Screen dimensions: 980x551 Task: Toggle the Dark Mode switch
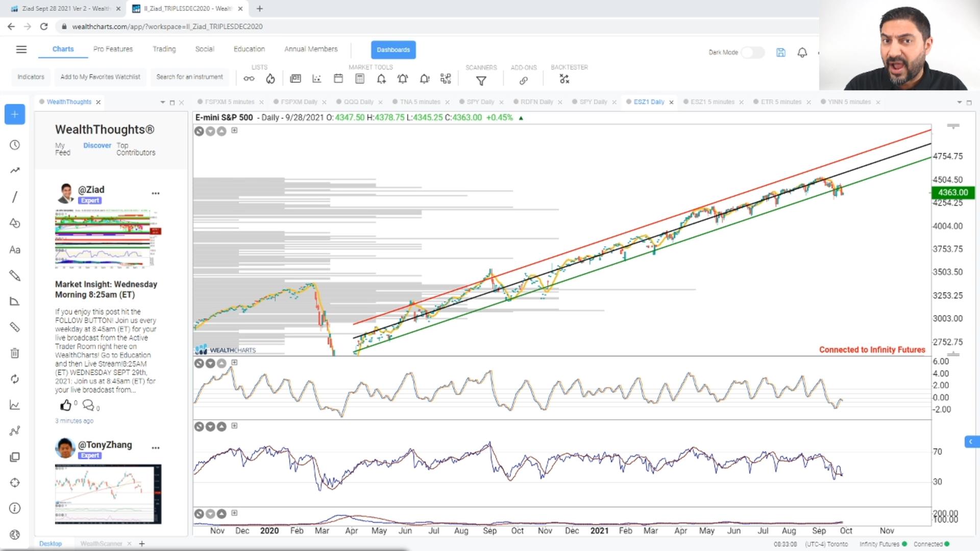coord(752,52)
